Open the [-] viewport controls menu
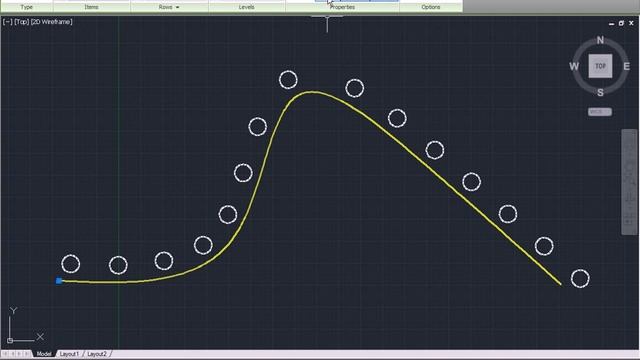This screenshot has width=640, height=360. [x=7, y=22]
